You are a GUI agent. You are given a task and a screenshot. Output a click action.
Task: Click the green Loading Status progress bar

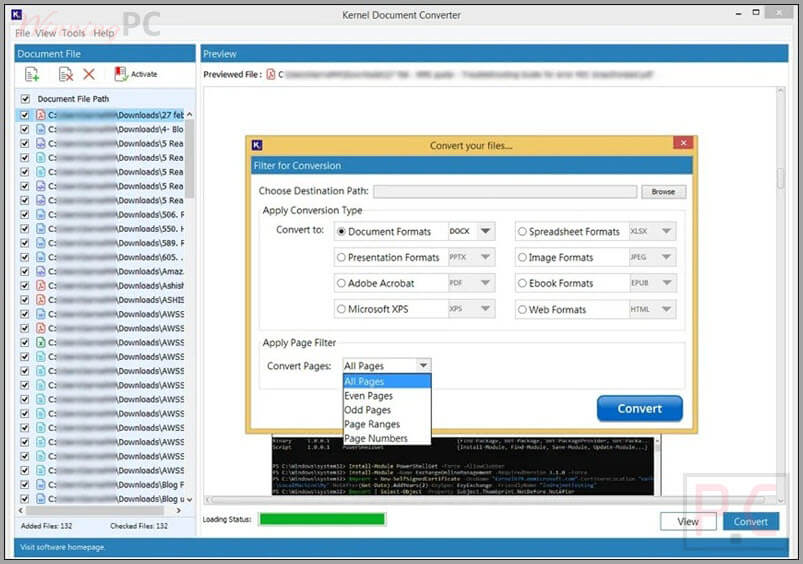point(322,519)
